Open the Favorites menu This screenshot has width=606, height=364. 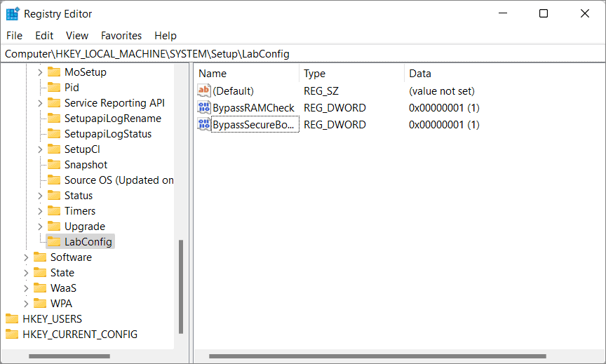(x=121, y=36)
